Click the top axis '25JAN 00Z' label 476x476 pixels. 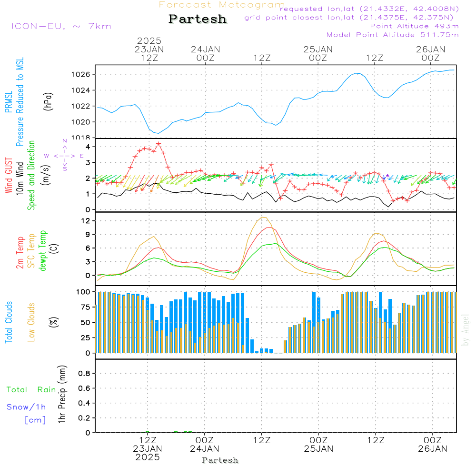coord(318,53)
